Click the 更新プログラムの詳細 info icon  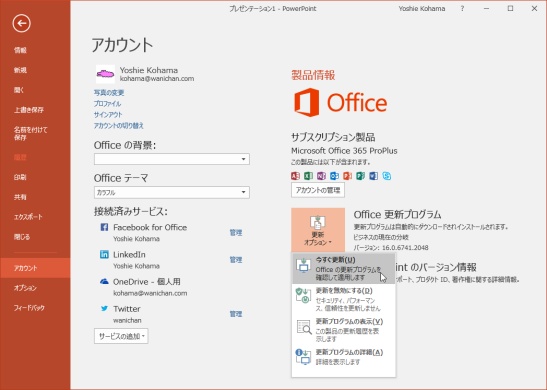303,357
